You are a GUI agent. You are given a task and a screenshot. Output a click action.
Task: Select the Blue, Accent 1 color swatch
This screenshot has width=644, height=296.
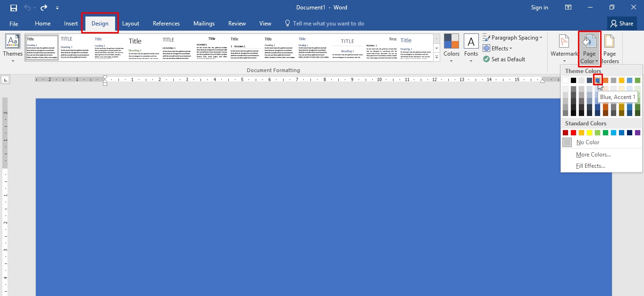tap(598, 80)
